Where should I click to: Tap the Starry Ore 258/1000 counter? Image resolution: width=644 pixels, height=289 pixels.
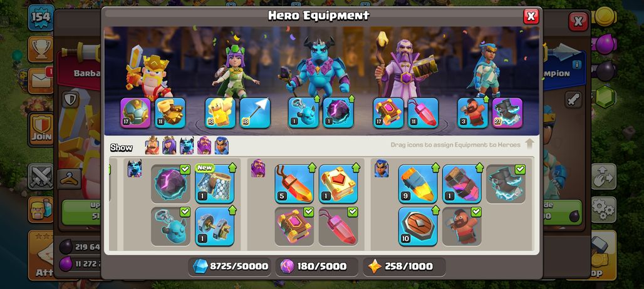point(404,266)
